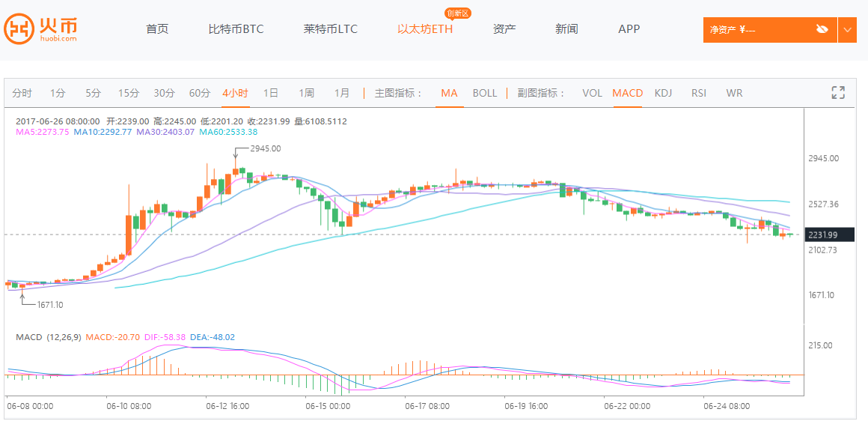Expand the net asset dropdown arrow

pos(847,30)
